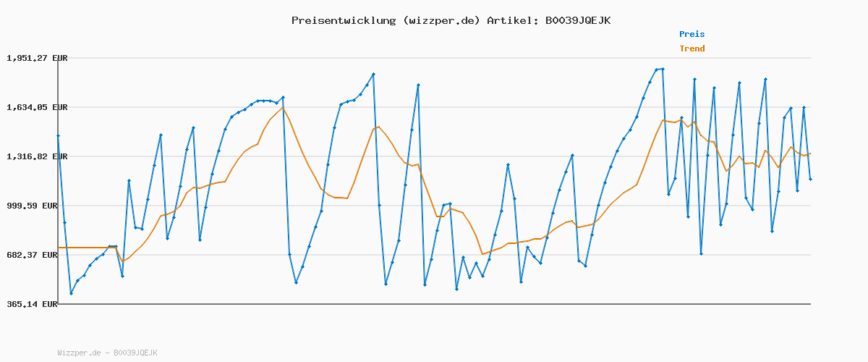Click the 1,634.05 EUR axis label
868x362 pixels.
[36, 107]
